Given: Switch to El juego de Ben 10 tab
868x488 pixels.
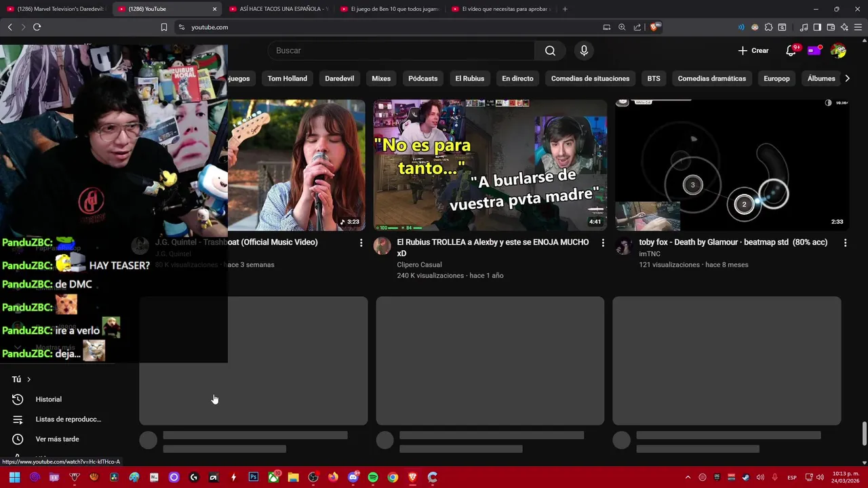Looking at the screenshot, I should tap(389, 9).
